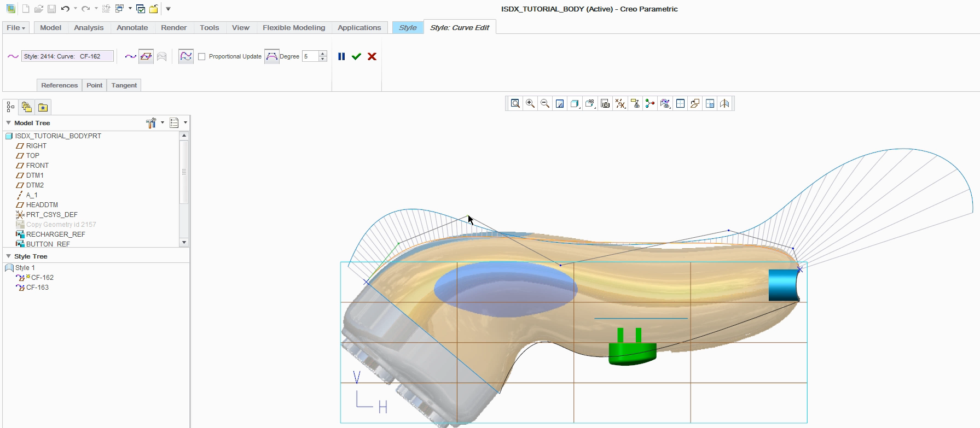Screen dimensions: 980x428
Task: Select the Curve on Surface type icon
Action: 161,56
